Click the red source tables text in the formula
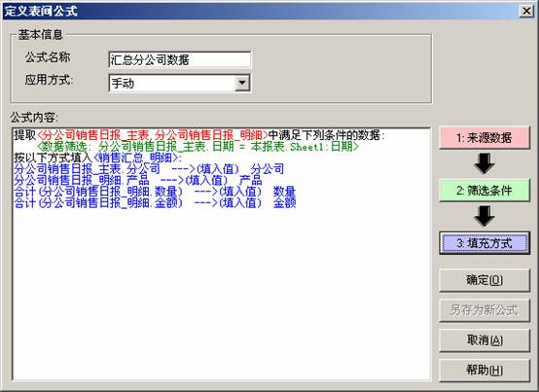The width and height of the screenshot is (539, 392). pyautogui.click(x=153, y=135)
